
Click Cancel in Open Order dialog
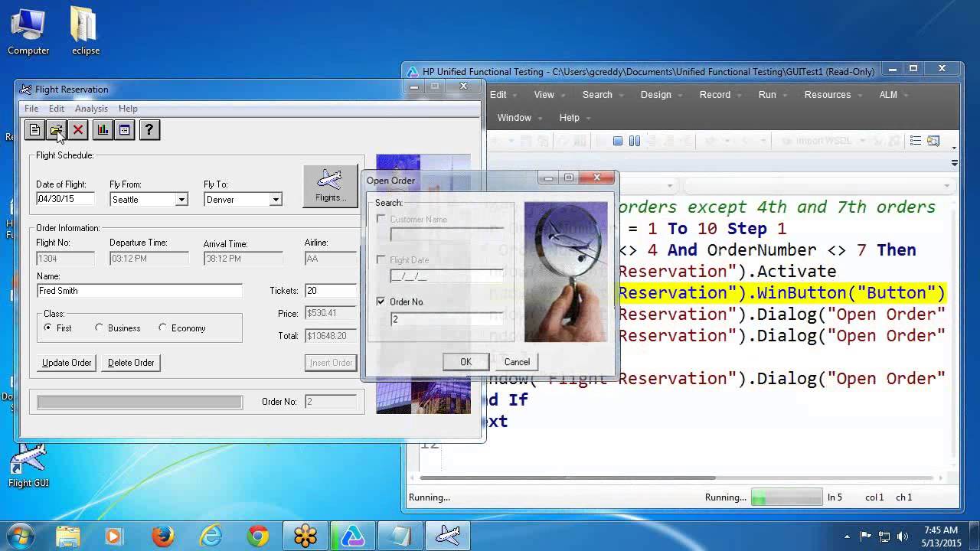517,362
